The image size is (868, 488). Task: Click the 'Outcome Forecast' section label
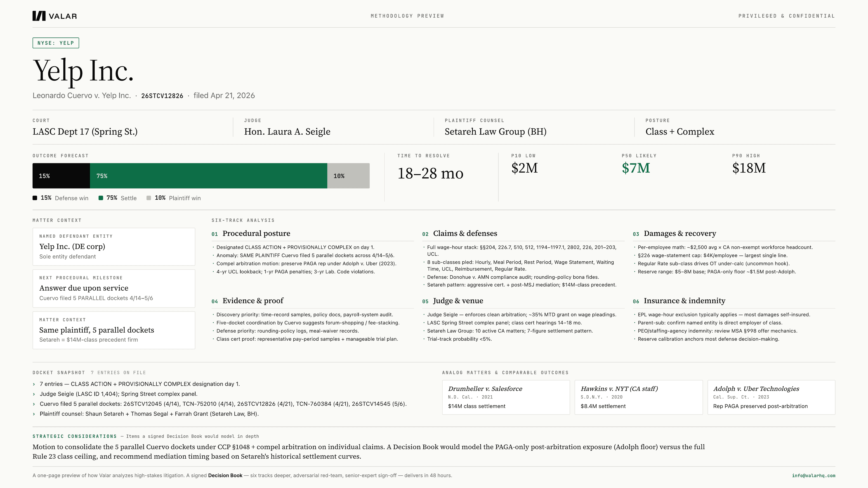[60, 156]
